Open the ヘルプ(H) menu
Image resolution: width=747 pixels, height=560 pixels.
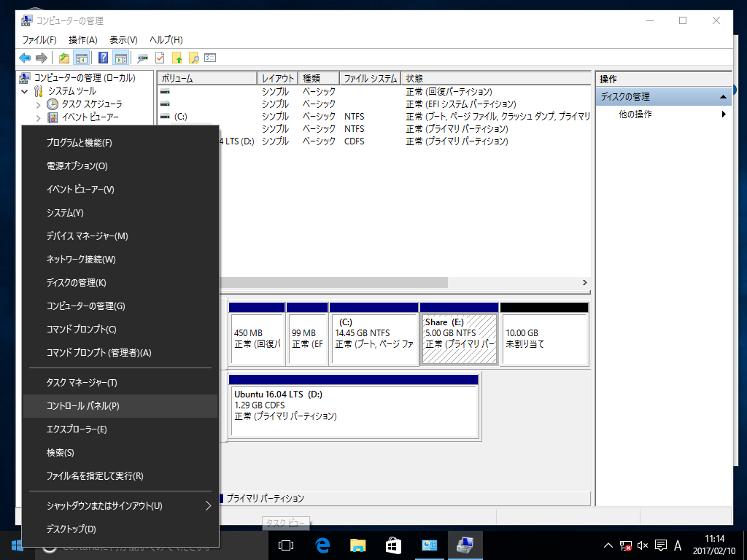(x=166, y=40)
